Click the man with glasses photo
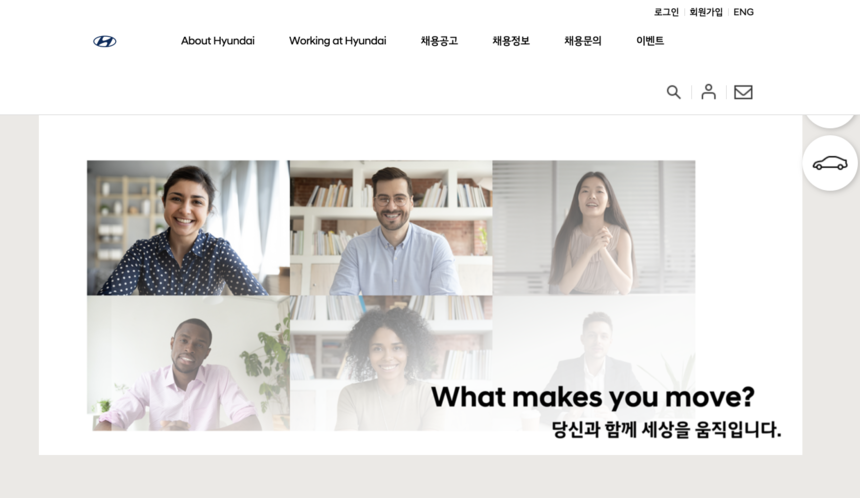Image resolution: width=860 pixels, height=498 pixels. pyautogui.click(x=391, y=228)
